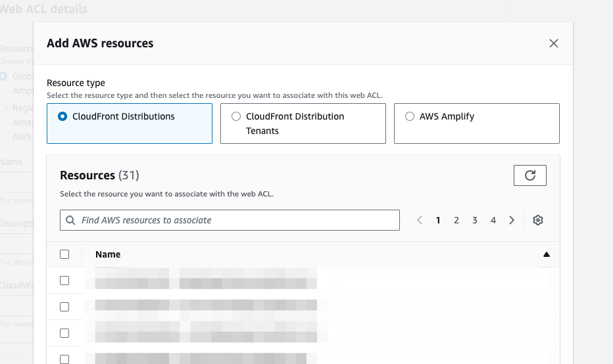Select page 1 in pagination
This screenshot has width=613, height=364.
(438, 220)
